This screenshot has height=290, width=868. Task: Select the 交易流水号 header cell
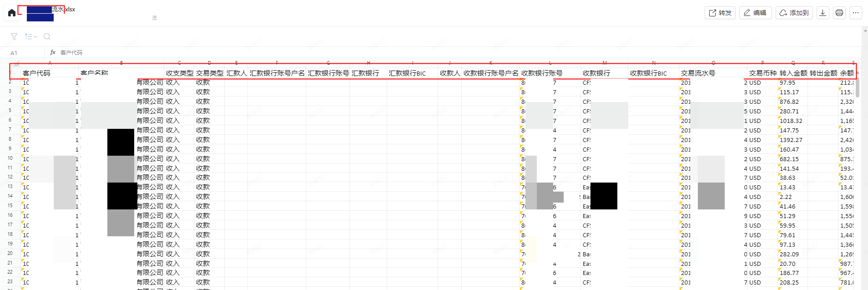712,73
